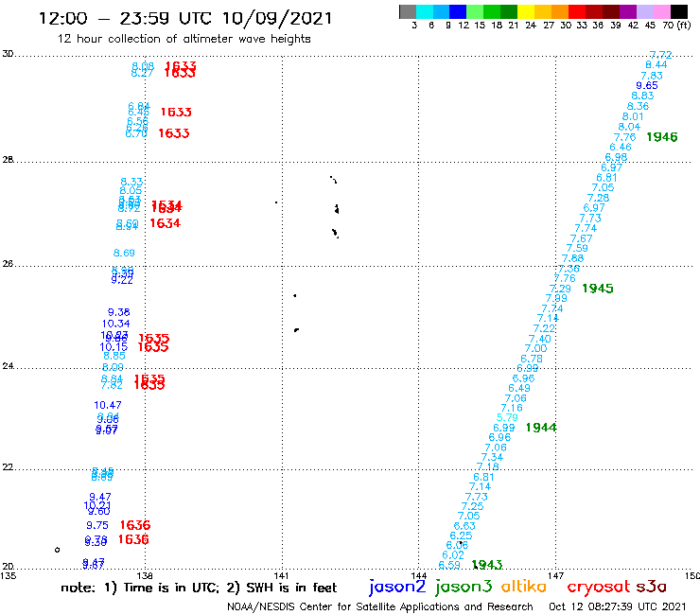Click the title '12:00 – 23:59 UTC 10/09/2021'
This screenshot has height=615, width=700.
coord(185,18)
